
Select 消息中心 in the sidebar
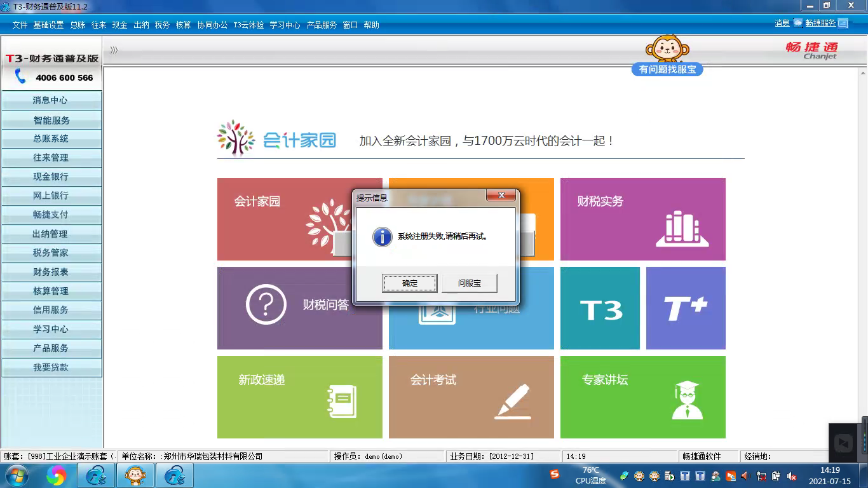(x=51, y=100)
